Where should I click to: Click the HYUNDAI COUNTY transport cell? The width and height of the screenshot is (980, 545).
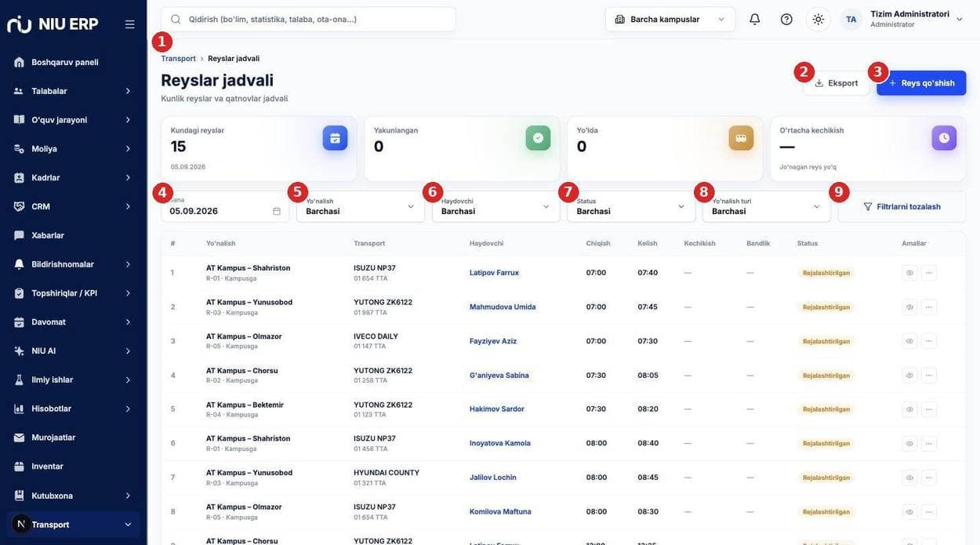click(x=387, y=478)
